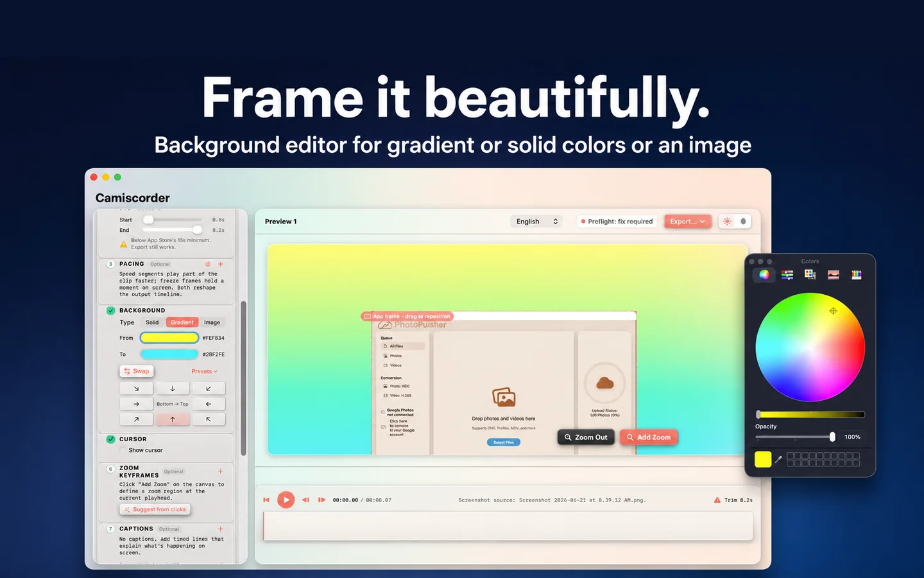Screen dimensions: 924x578
Task: Click Suggest from clicks button
Action: tap(155, 509)
